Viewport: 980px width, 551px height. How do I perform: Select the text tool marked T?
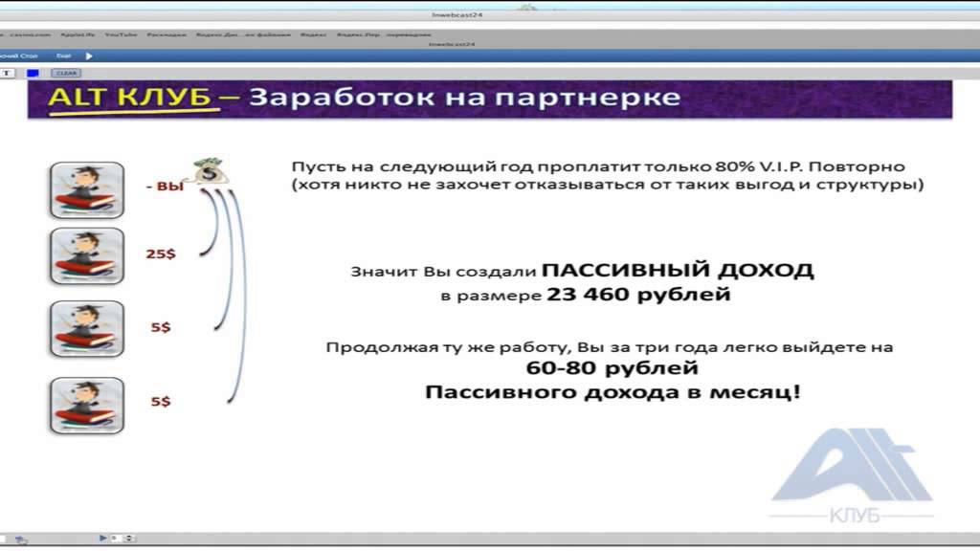point(7,73)
